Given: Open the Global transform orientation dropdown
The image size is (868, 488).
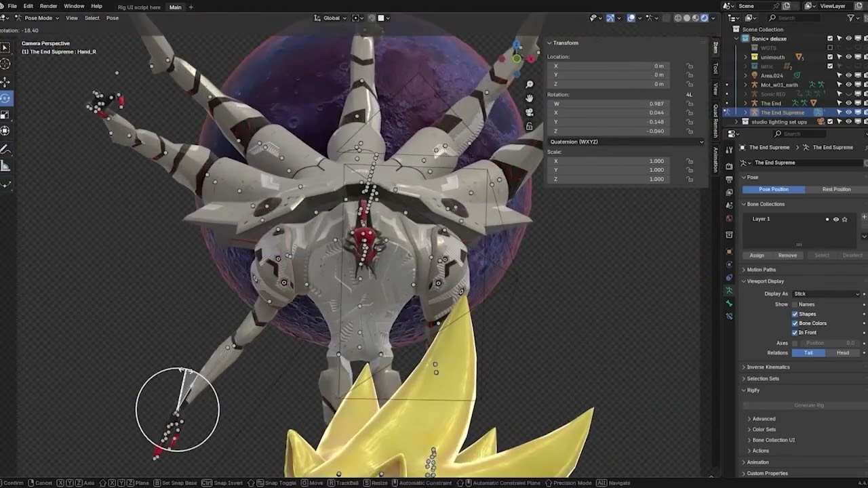Looking at the screenshot, I should 330,18.
